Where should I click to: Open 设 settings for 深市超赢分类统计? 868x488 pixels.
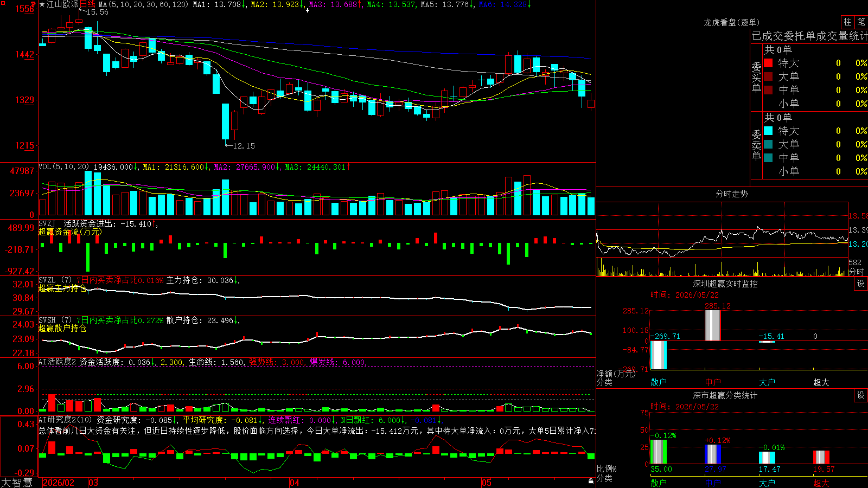[861, 395]
